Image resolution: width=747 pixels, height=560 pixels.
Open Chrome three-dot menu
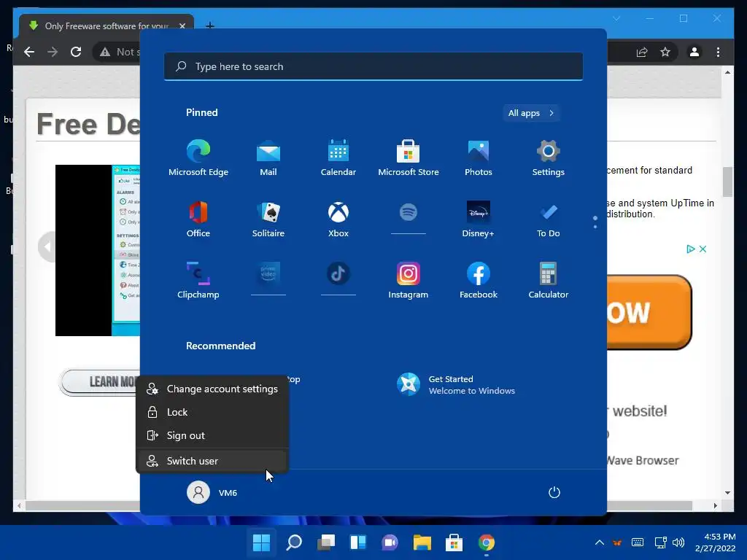click(718, 52)
